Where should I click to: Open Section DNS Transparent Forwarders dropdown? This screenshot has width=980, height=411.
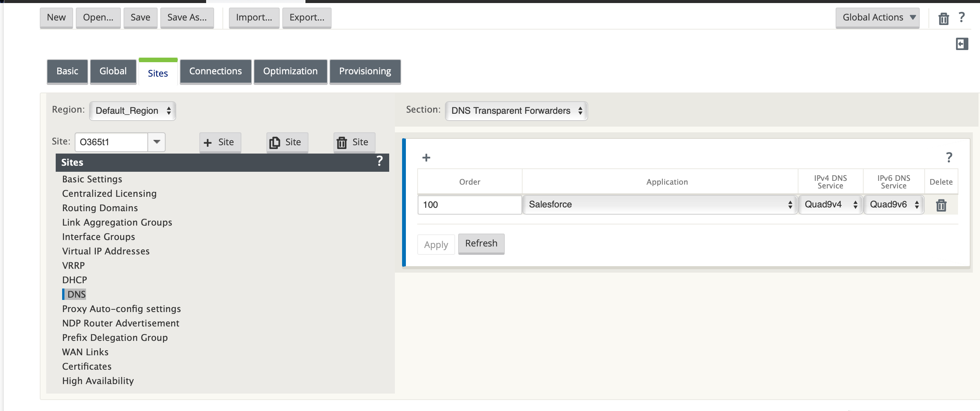(x=516, y=111)
